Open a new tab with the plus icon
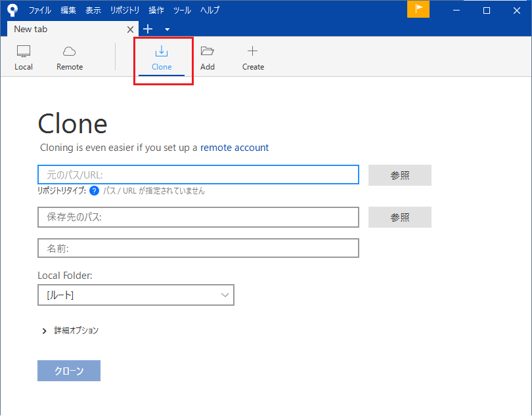This screenshot has width=532, height=416. coord(148,29)
